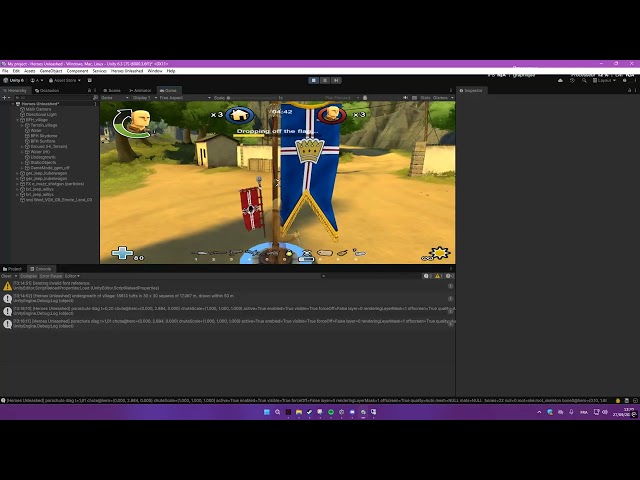Select the Hierarchy tab
The image size is (640, 480).
point(15,91)
